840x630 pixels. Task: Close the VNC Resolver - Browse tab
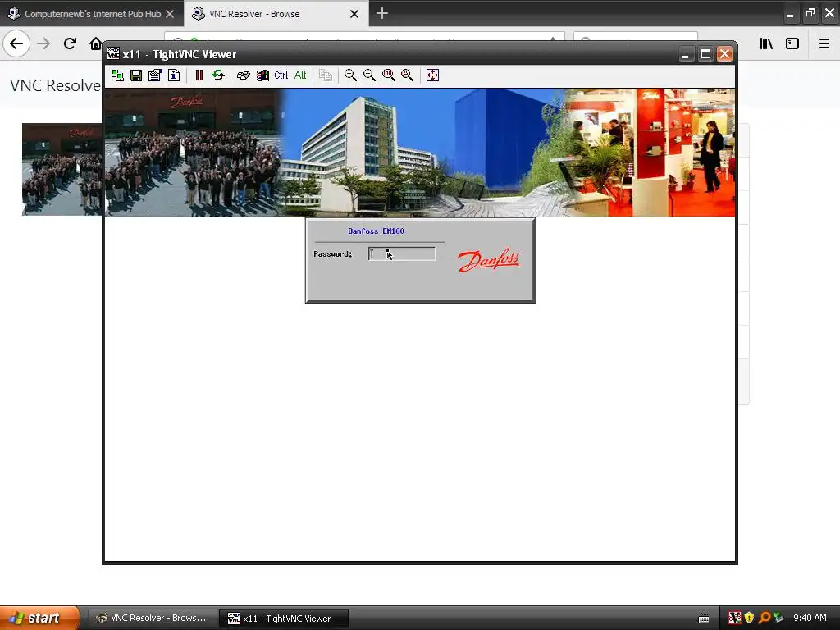(354, 14)
